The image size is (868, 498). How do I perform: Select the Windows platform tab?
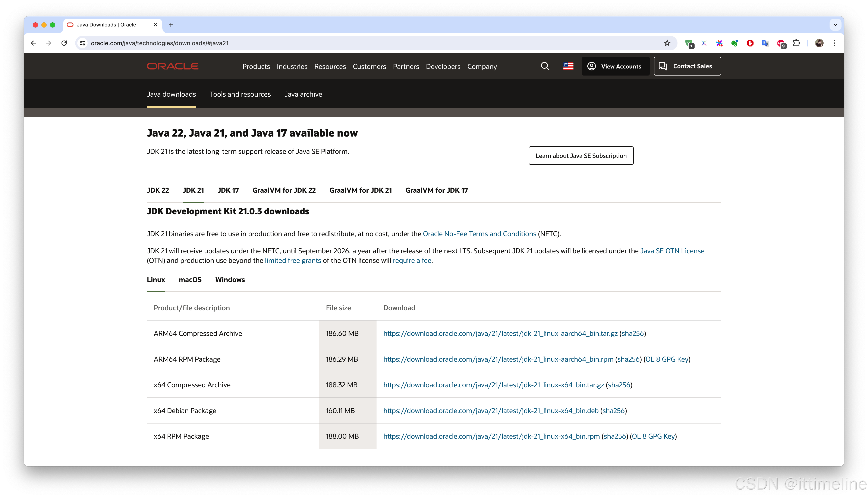(x=230, y=280)
